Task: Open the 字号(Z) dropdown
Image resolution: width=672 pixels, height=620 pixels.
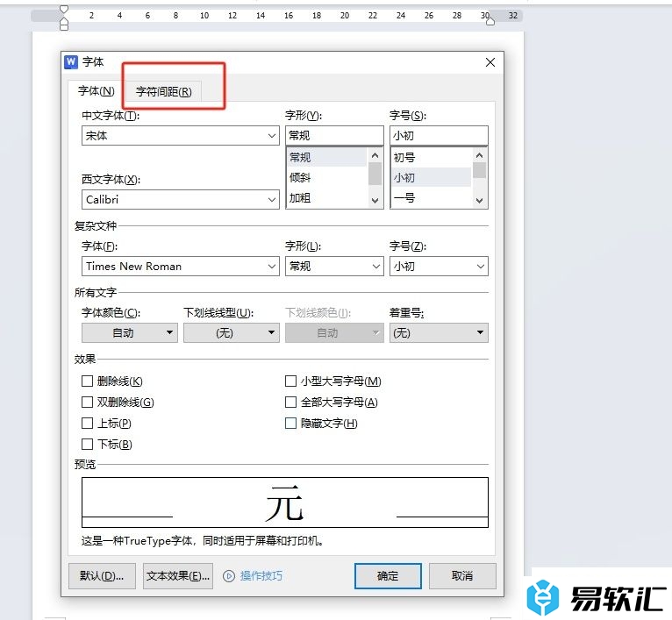Action: 439,267
